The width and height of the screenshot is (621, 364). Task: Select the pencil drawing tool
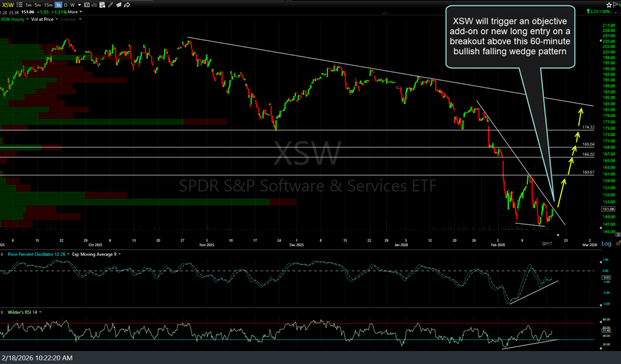point(110,5)
